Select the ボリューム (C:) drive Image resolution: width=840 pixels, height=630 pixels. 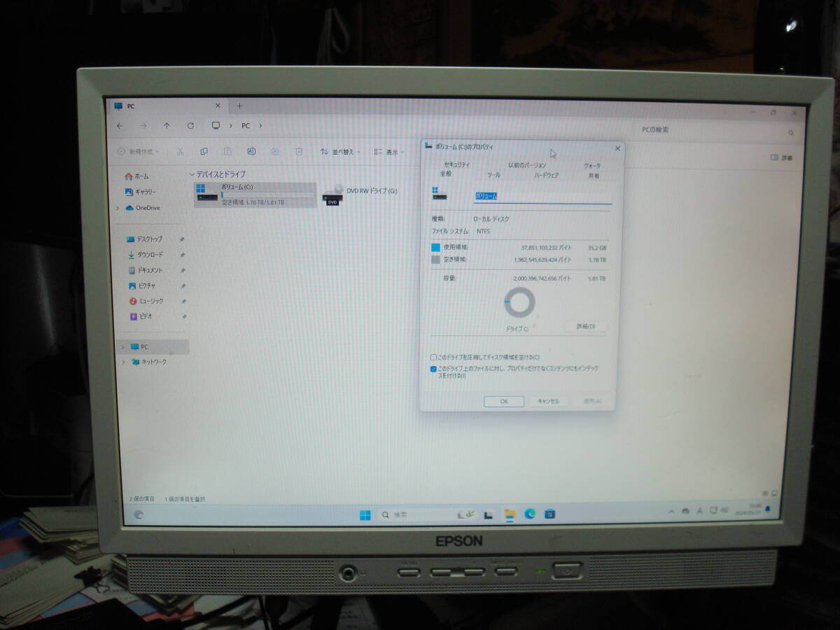[256, 194]
